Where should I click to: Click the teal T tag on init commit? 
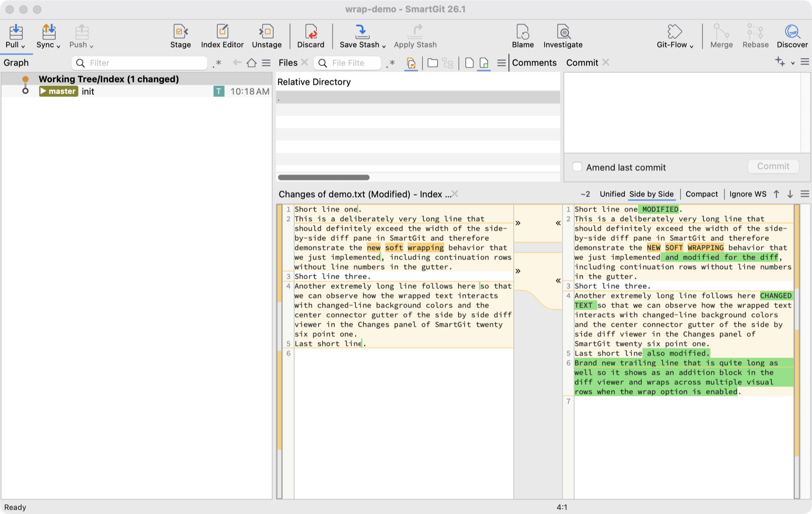pyautogui.click(x=219, y=91)
